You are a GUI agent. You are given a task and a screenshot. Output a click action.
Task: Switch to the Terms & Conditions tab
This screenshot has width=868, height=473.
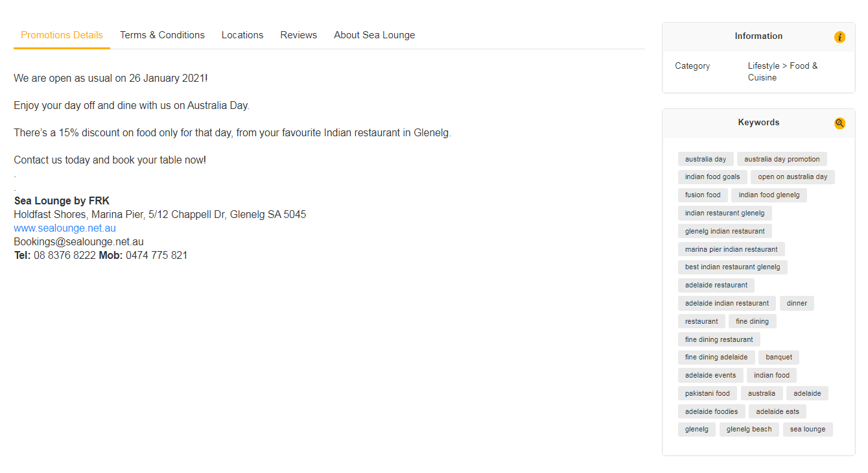tap(162, 35)
